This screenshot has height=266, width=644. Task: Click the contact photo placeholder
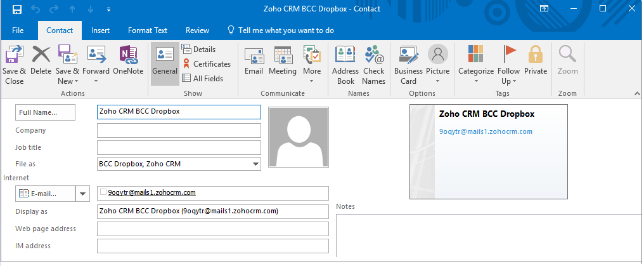coord(299,137)
